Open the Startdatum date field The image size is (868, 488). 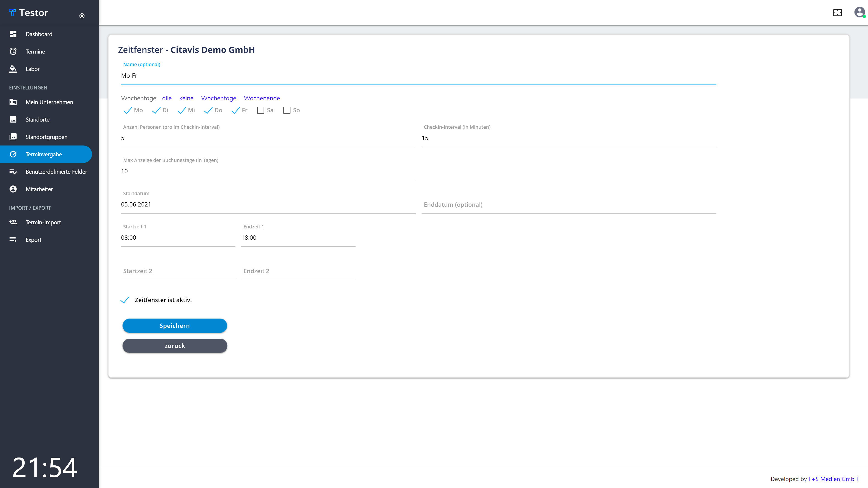(268, 204)
